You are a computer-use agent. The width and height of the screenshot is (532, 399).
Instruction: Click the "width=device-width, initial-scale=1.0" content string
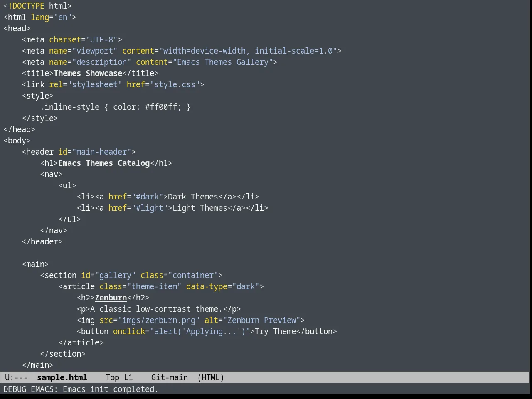248,51
